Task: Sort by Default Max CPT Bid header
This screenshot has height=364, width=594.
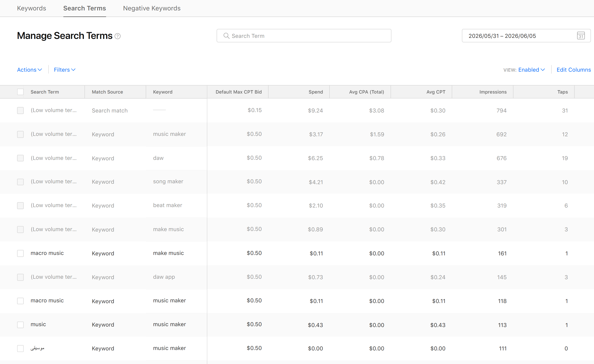Action: point(239,92)
